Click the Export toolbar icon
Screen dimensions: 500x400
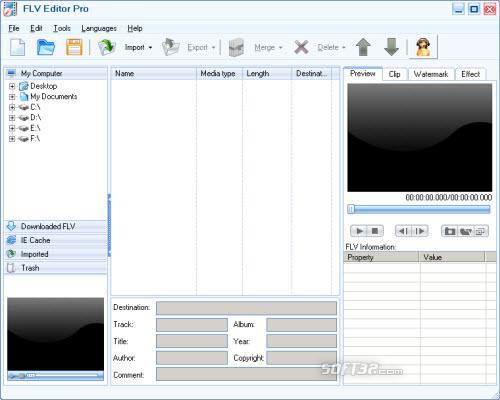(x=170, y=47)
